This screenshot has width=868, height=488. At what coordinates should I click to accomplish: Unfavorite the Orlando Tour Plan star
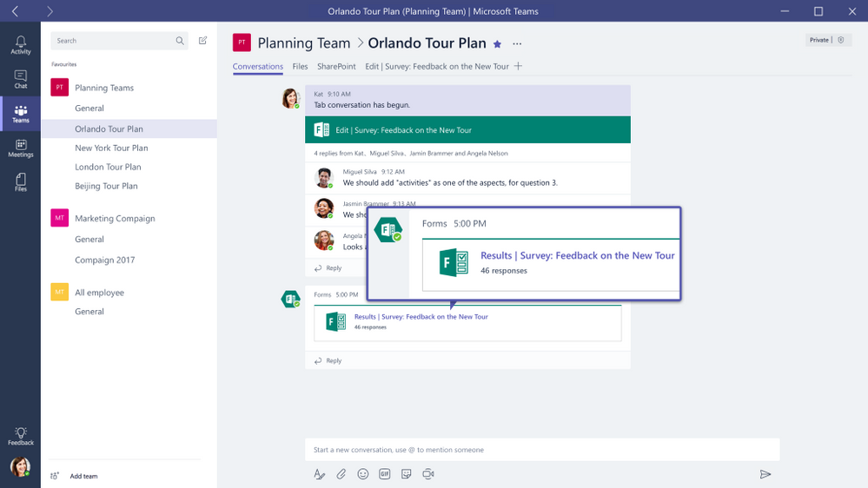pyautogui.click(x=497, y=44)
